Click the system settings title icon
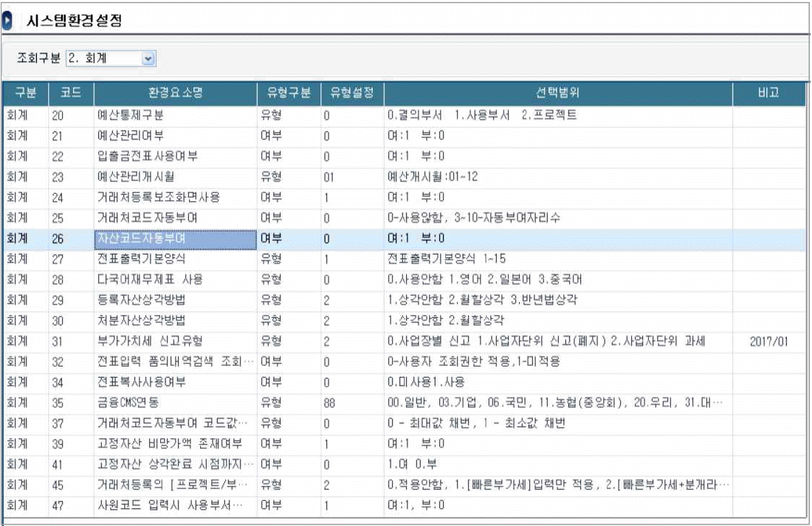The image size is (812, 526). tap(7, 21)
